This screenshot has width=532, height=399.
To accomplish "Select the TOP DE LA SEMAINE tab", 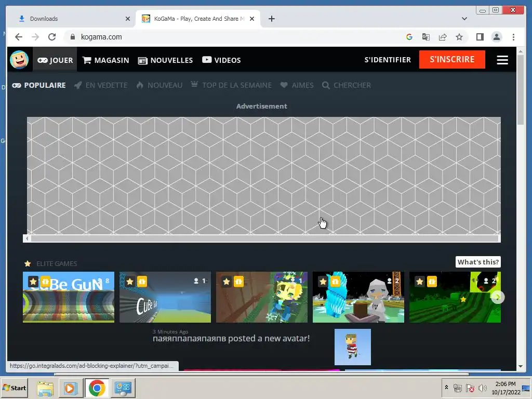I will [231, 85].
